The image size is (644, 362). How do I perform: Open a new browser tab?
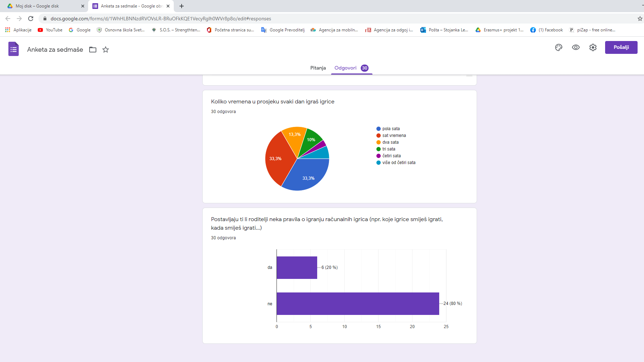coord(182,6)
